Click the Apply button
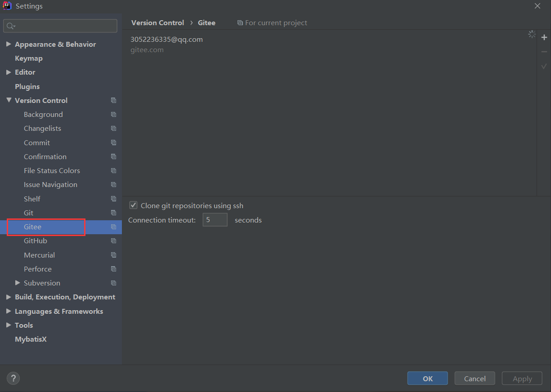Viewport: 551px width, 392px height. 522,379
